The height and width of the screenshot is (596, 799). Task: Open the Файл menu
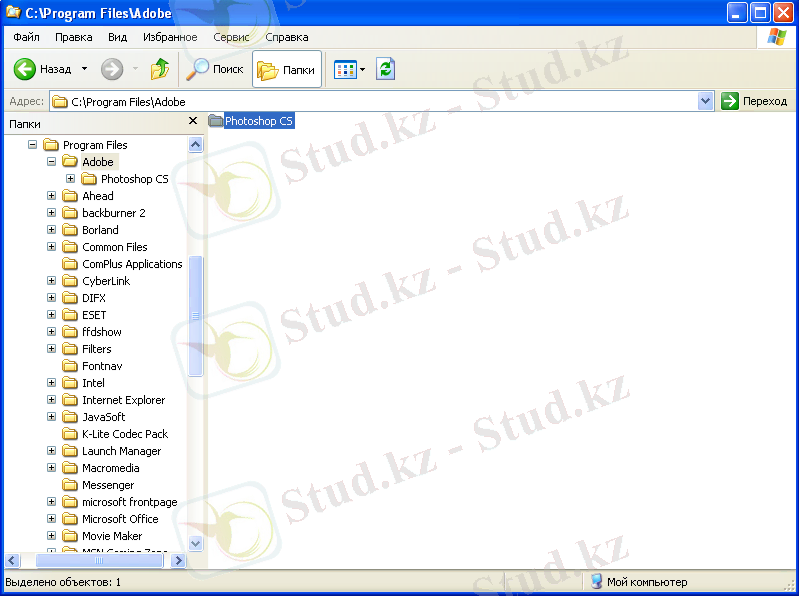click(26, 37)
